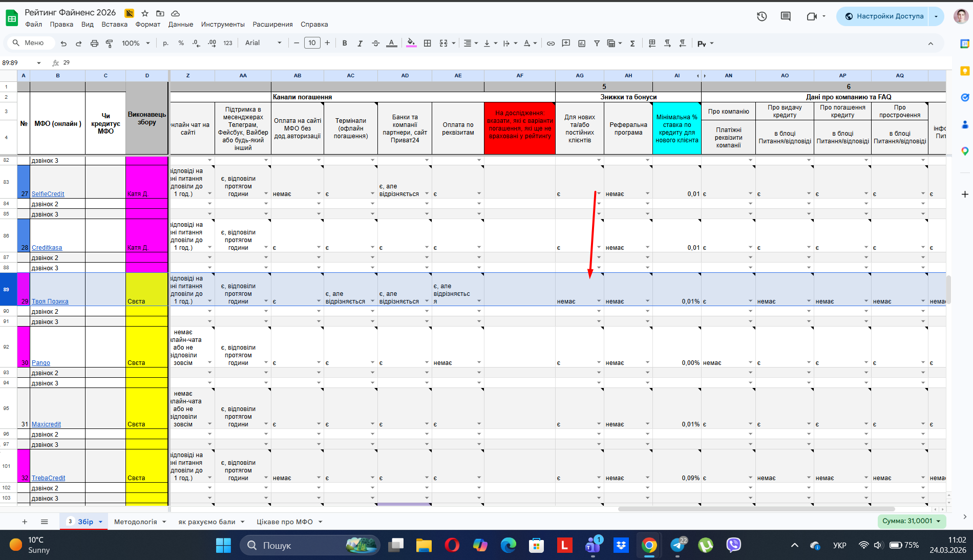Open the Данные menu

coord(180,25)
